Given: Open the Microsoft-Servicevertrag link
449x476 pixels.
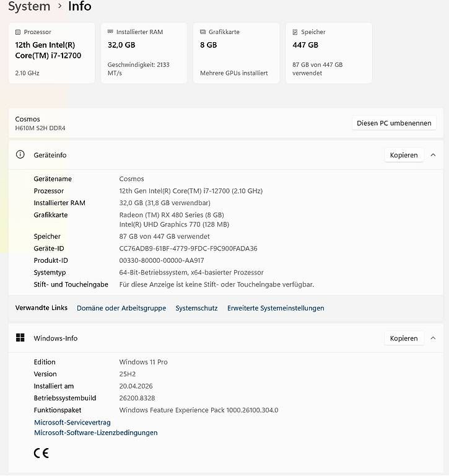Looking at the screenshot, I should (x=72, y=422).
